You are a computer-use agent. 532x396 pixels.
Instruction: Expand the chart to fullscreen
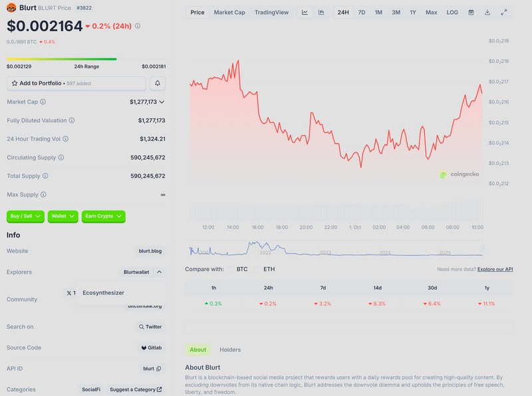[504, 13]
